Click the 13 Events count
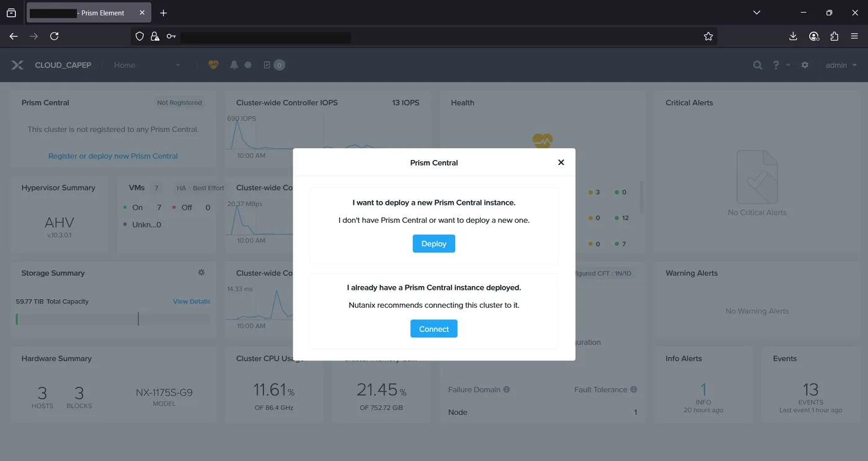Viewport: 868px width, 461px height. 811,389
